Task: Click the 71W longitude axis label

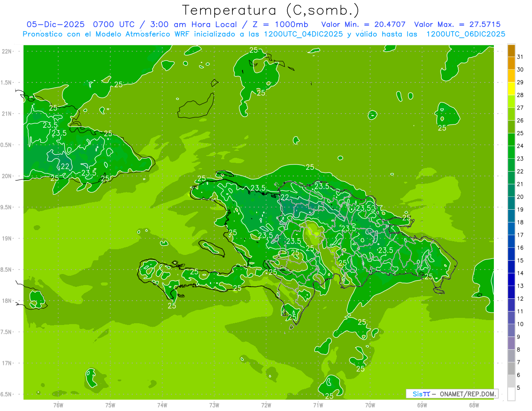Action: point(318,405)
